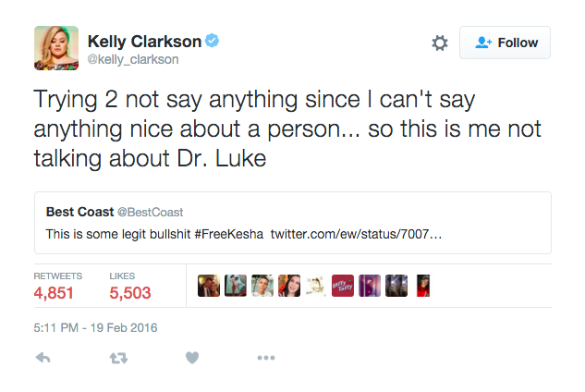The image size is (585, 392).
Task: Click Kelly Clarkson's profile picture
Action: [x=55, y=47]
